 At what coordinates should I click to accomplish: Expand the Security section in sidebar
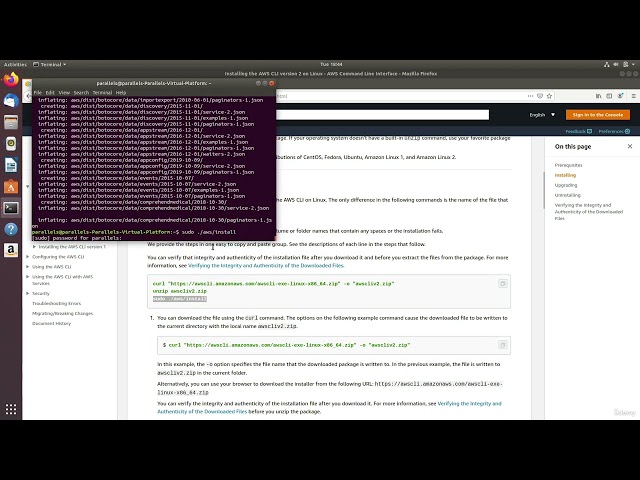pyautogui.click(x=28, y=293)
